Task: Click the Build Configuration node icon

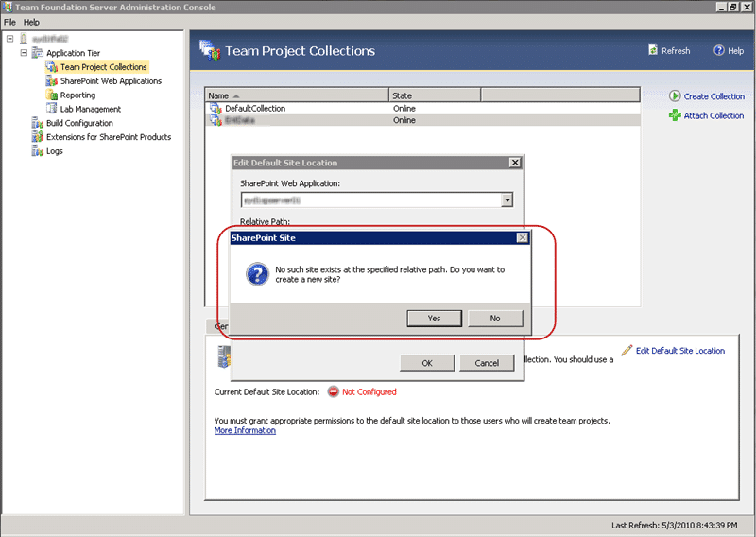Action: 37,123
